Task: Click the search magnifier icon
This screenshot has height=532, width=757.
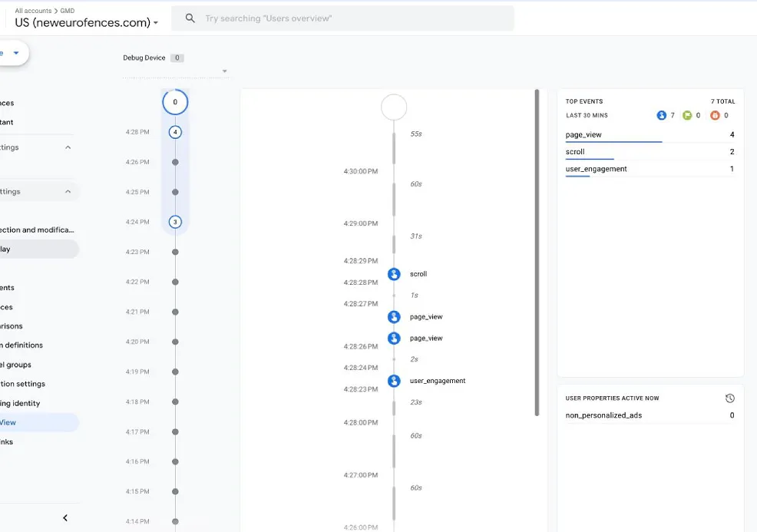Action: tap(190, 18)
